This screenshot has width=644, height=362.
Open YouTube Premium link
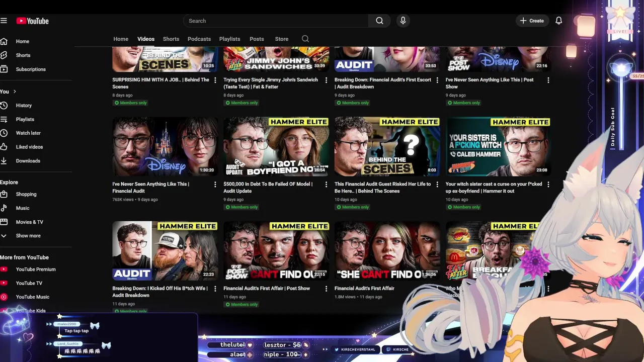click(x=35, y=269)
